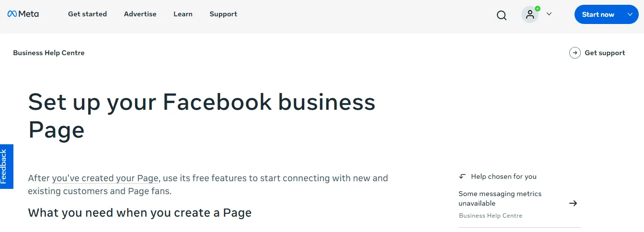Image resolution: width=644 pixels, height=232 pixels.
Task: Click the circled arrow beside Get support
Action: tap(575, 53)
